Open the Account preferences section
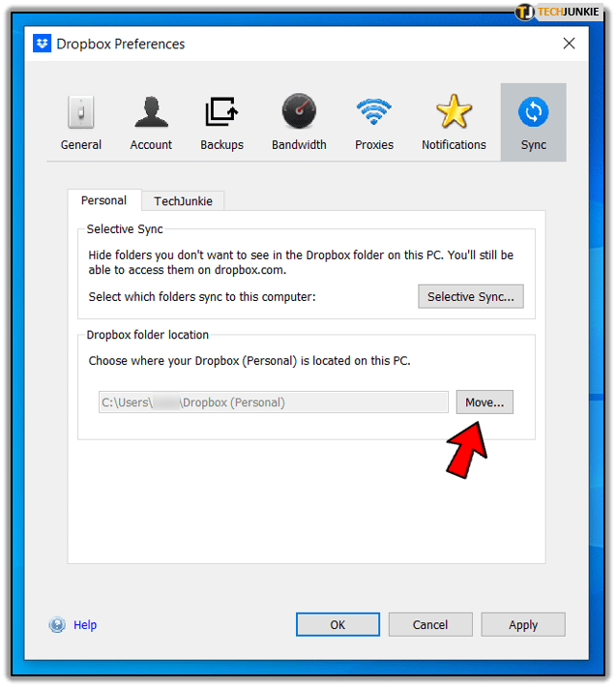This screenshot has width=616, height=687. point(151,123)
